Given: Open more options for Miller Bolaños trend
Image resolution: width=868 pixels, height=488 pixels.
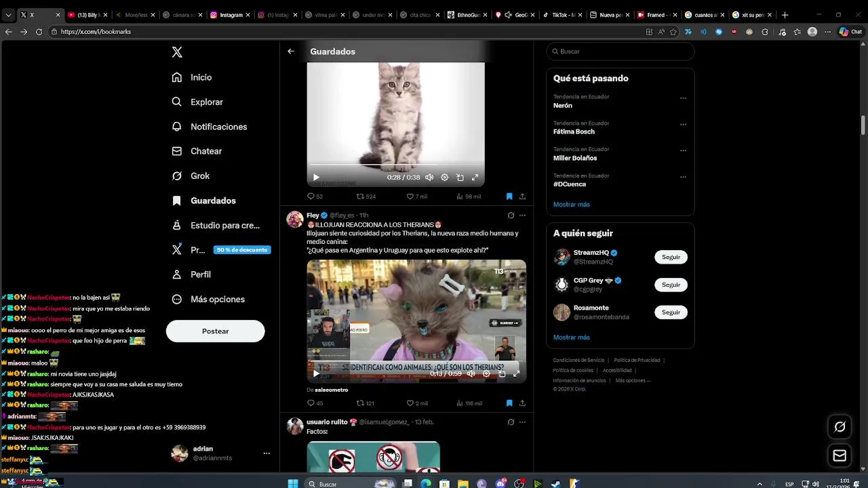Looking at the screenshot, I should click(x=683, y=150).
